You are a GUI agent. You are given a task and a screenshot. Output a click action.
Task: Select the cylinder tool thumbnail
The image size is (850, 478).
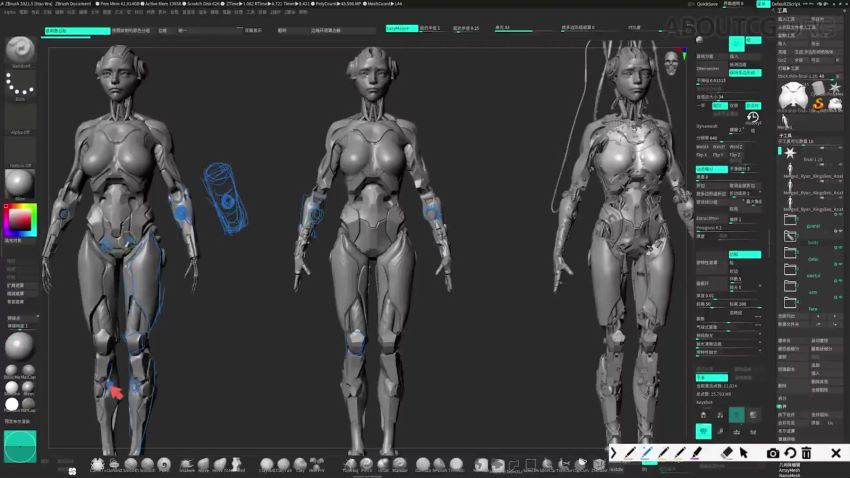tap(819, 87)
